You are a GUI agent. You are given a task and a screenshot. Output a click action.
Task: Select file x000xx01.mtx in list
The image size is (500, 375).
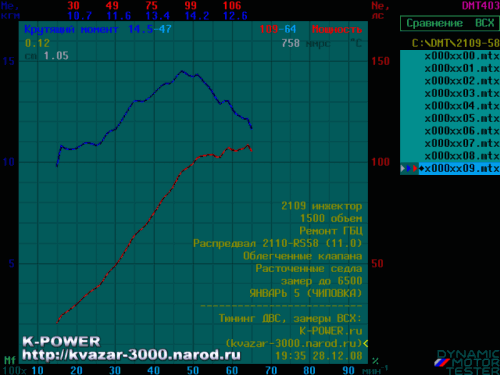coord(462,68)
